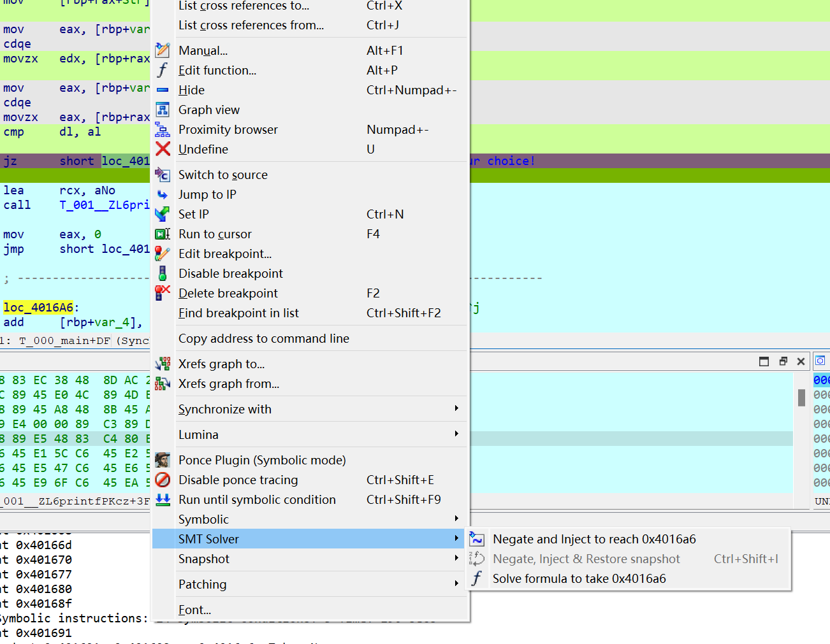The image size is (830, 644).
Task: Open the Patching submenu arrow
Action: coord(456,583)
